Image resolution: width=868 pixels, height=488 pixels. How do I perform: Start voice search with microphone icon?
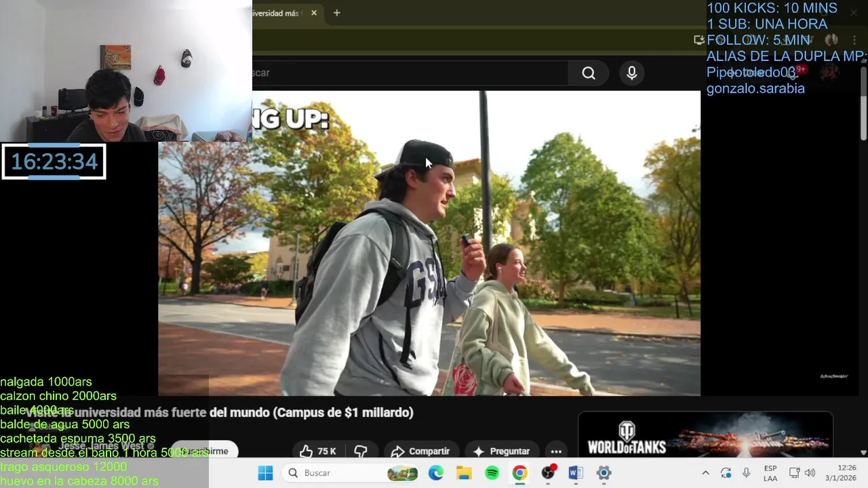click(632, 73)
